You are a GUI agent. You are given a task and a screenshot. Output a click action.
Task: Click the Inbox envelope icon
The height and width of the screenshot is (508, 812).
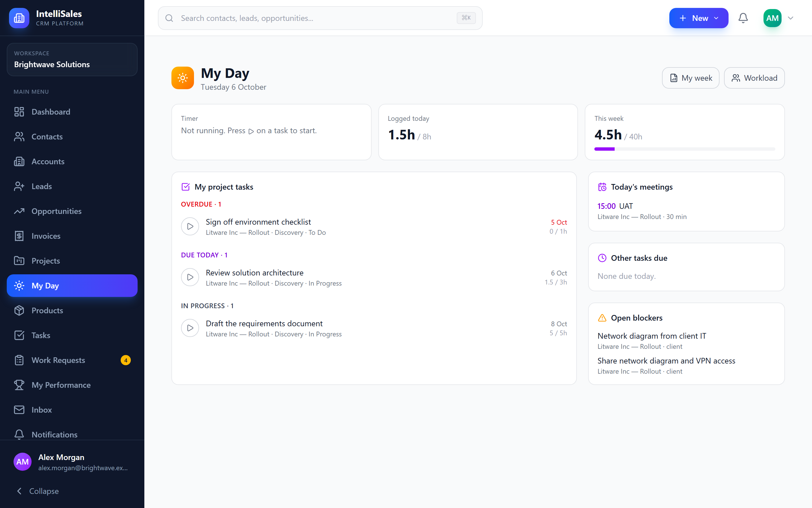pyautogui.click(x=19, y=410)
